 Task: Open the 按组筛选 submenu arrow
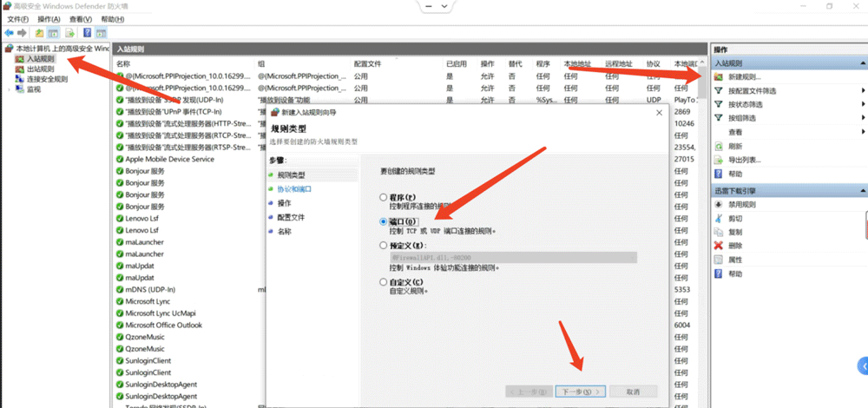[x=863, y=118]
